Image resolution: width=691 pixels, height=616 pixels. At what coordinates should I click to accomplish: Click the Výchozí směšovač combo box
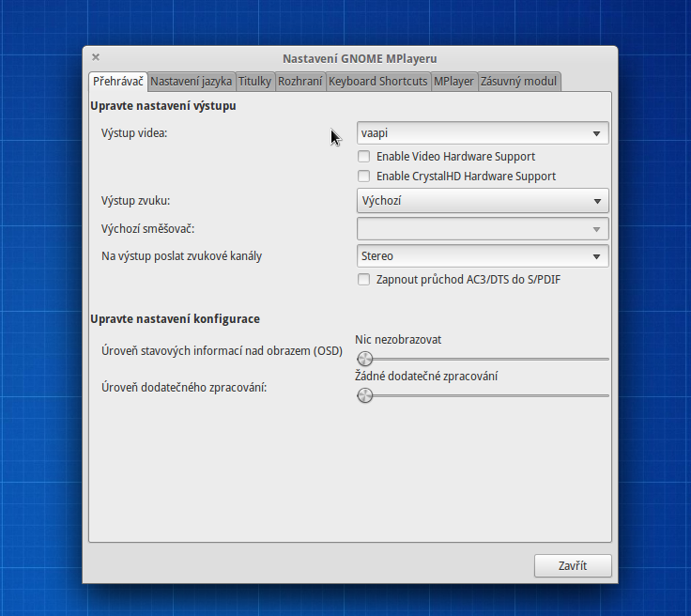(x=483, y=228)
